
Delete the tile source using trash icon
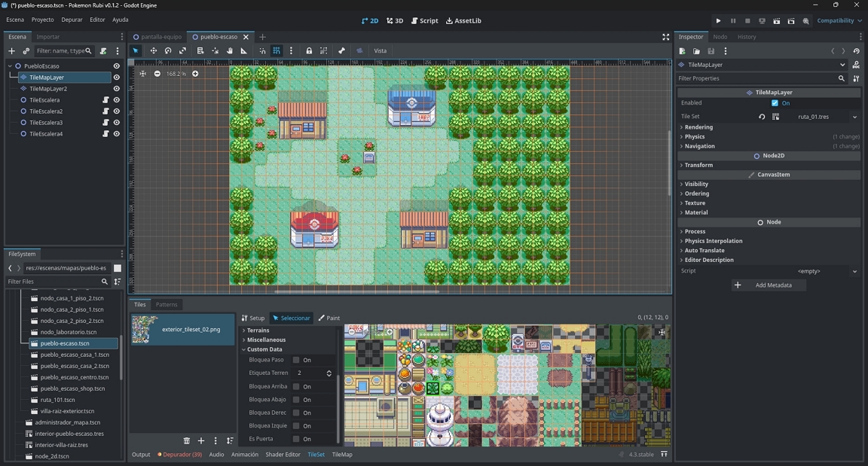(x=187, y=440)
